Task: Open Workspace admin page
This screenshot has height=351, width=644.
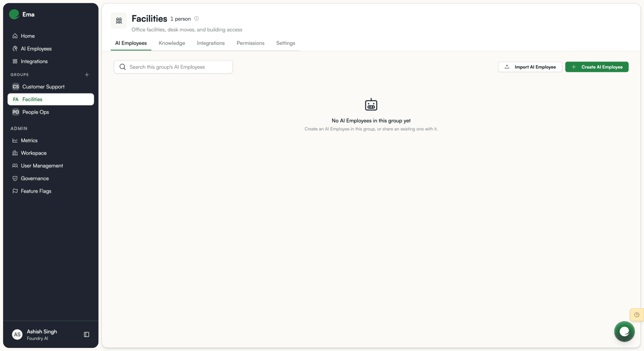Action: 51,153
